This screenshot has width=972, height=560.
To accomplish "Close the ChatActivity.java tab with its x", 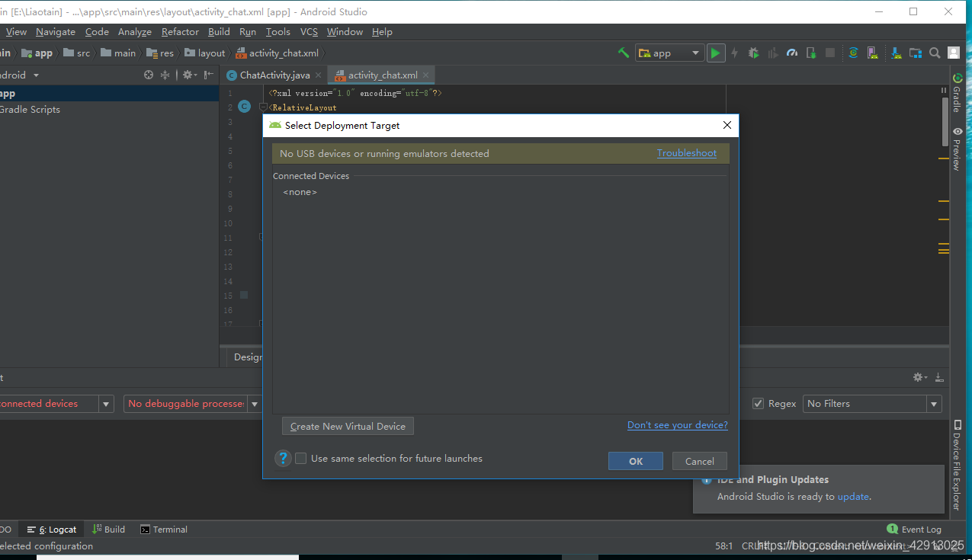I will [319, 75].
